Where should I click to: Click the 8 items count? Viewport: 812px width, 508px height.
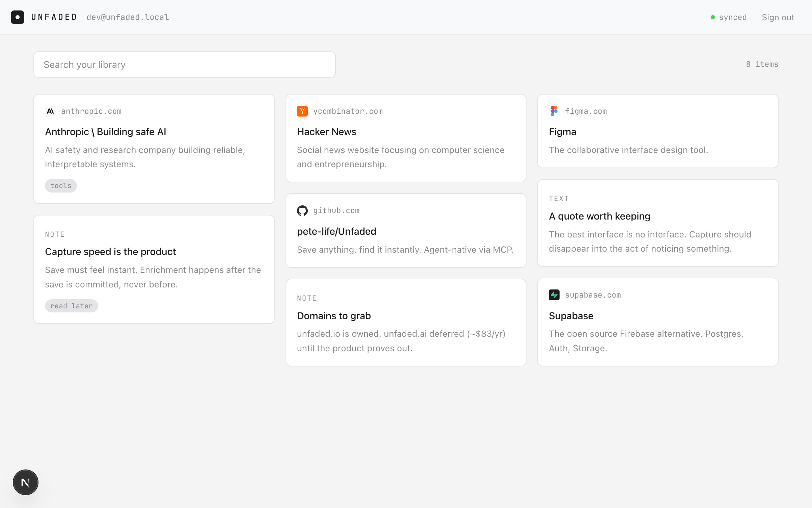click(762, 64)
